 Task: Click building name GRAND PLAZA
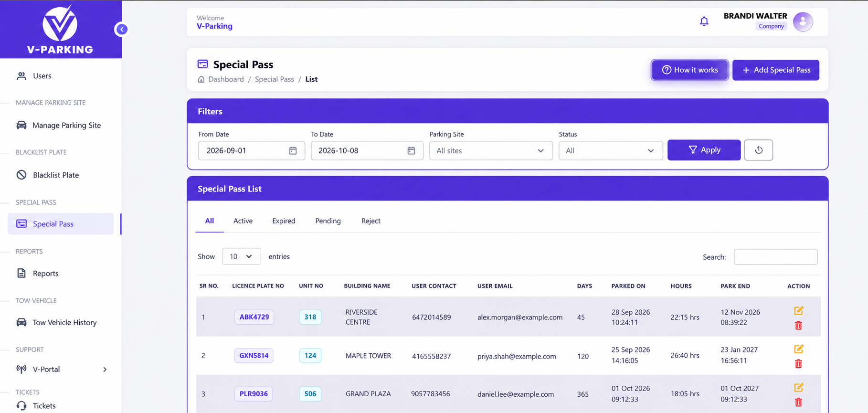[x=368, y=394]
